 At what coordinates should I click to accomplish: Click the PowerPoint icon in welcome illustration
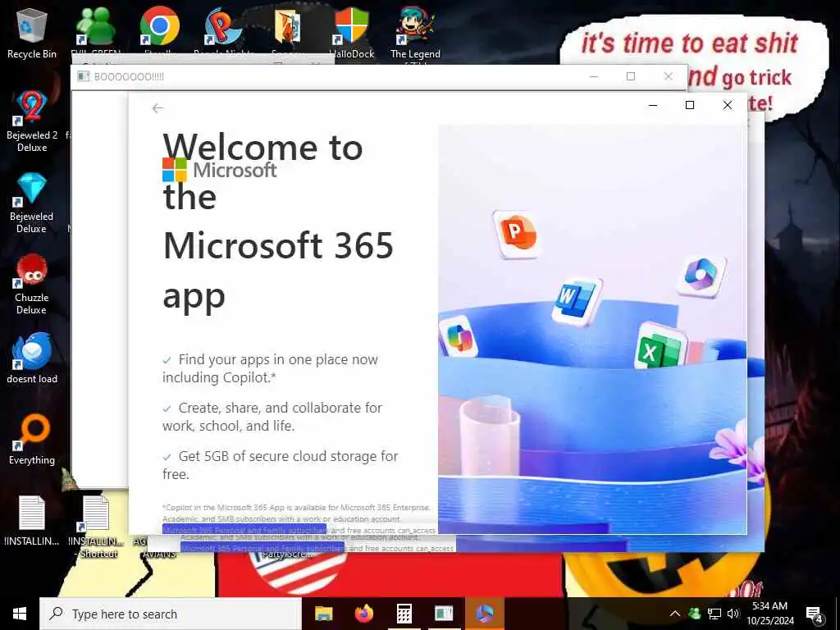[517, 234]
